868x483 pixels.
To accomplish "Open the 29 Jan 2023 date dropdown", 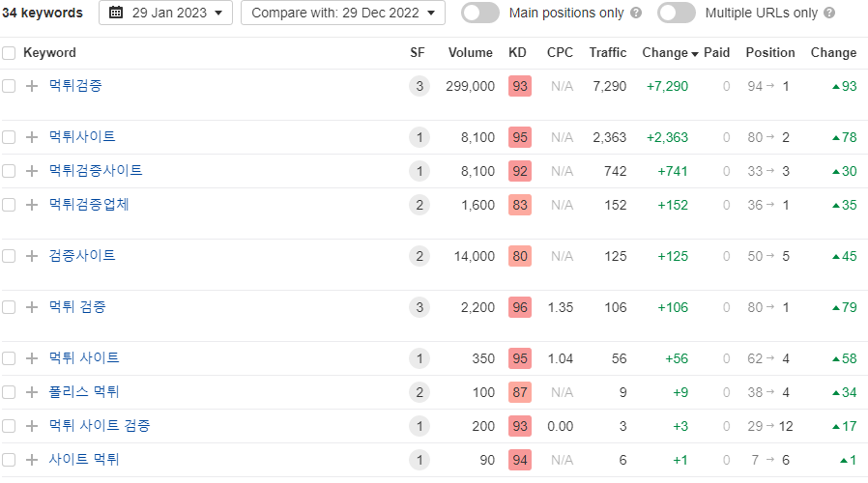I will [165, 14].
